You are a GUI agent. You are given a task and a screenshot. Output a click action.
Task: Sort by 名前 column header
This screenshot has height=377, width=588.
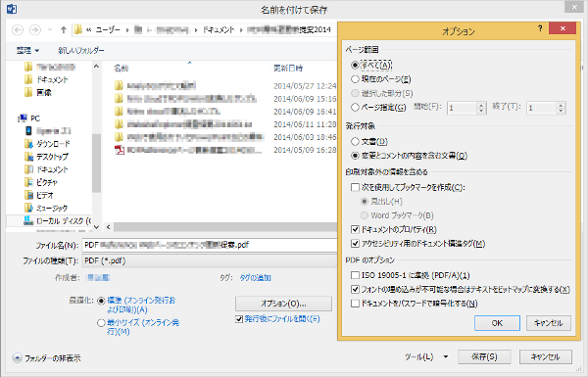click(121, 69)
